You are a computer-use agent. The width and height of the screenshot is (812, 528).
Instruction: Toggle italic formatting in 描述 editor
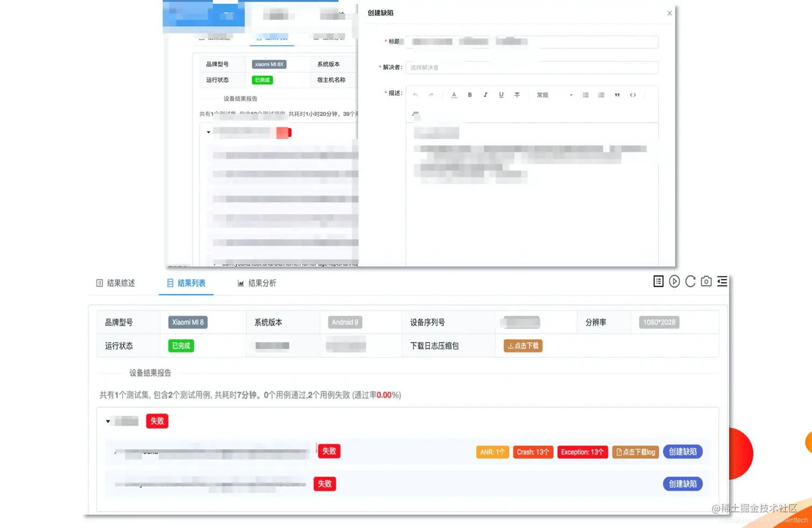485,95
